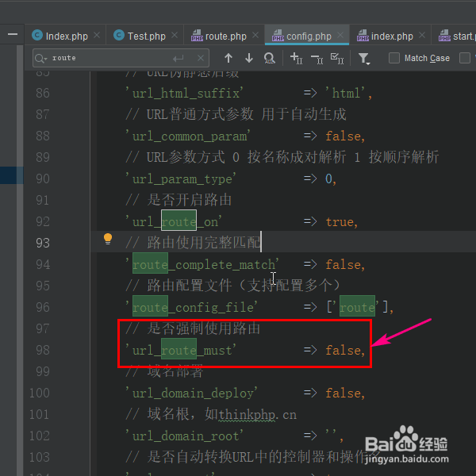Image resolution: width=476 pixels, height=476 pixels.
Task: Click the 'false' value on line 94
Action: 344,265
